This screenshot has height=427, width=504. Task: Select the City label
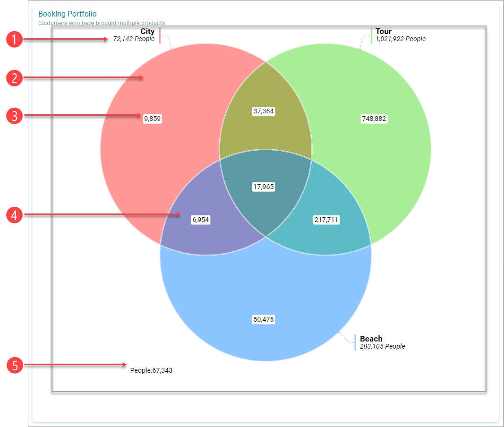pyautogui.click(x=147, y=31)
